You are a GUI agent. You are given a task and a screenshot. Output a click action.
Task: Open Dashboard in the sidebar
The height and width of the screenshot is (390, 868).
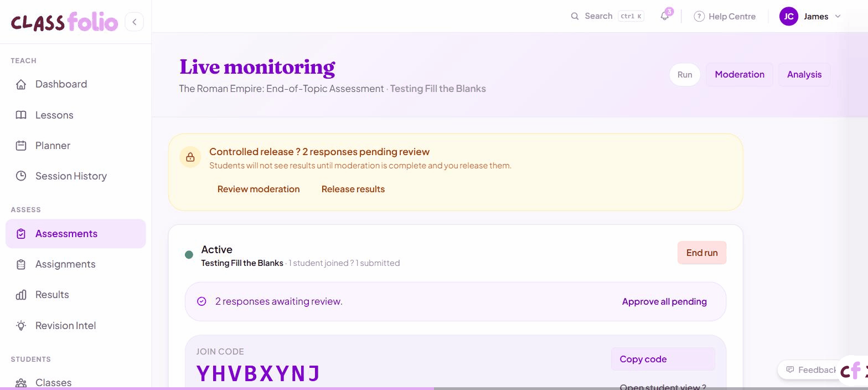(x=76, y=84)
